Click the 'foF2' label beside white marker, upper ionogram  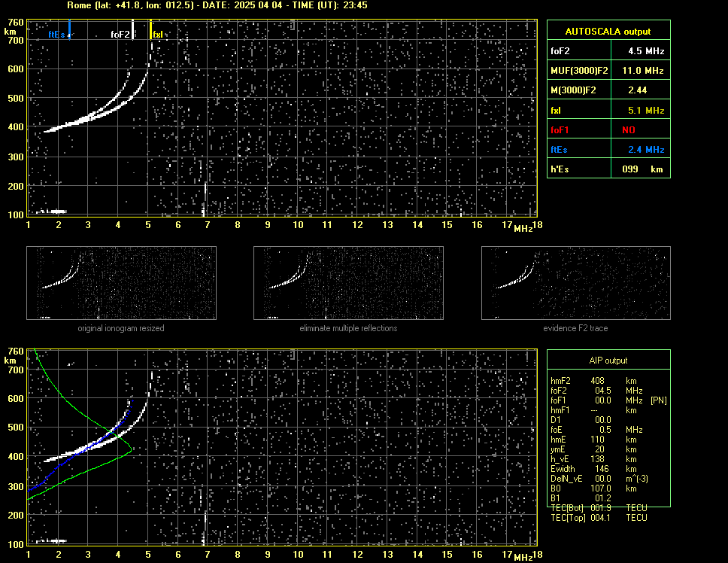(x=120, y=35)
